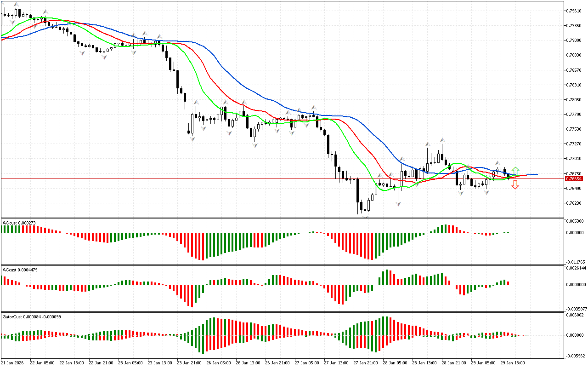Click the red down arrow signal
Image resolution: width=588 pixels, height=368 pixels.
[x=515, y=185]
